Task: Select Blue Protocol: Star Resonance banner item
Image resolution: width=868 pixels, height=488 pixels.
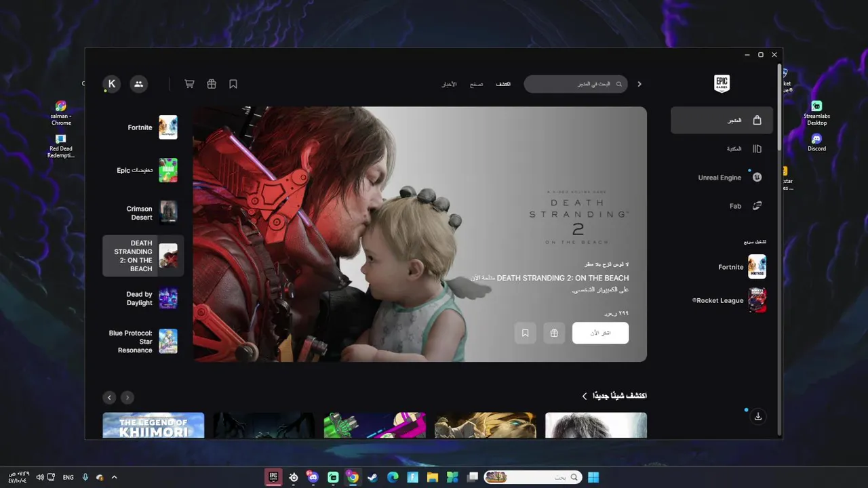Action: (142, 341)
